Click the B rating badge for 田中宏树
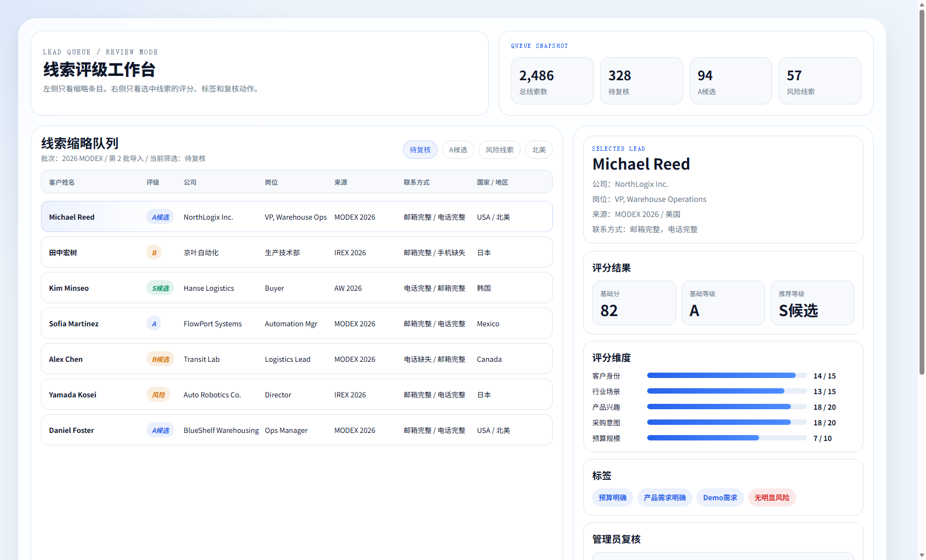926x560 pixels. 154,253
